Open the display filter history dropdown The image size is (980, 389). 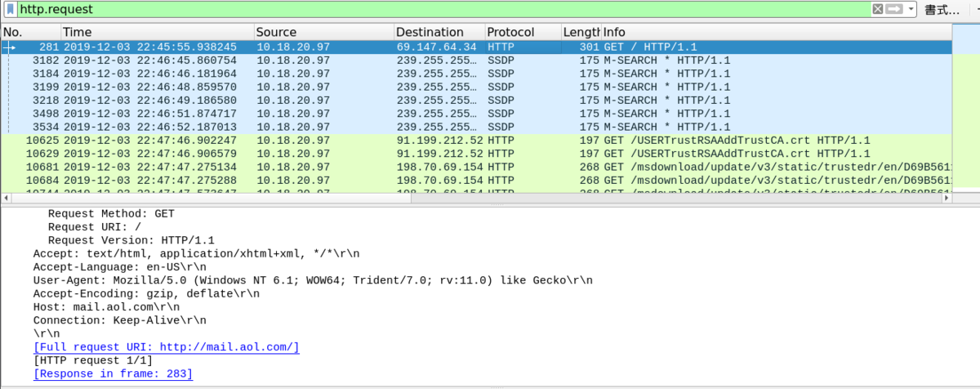911,9
